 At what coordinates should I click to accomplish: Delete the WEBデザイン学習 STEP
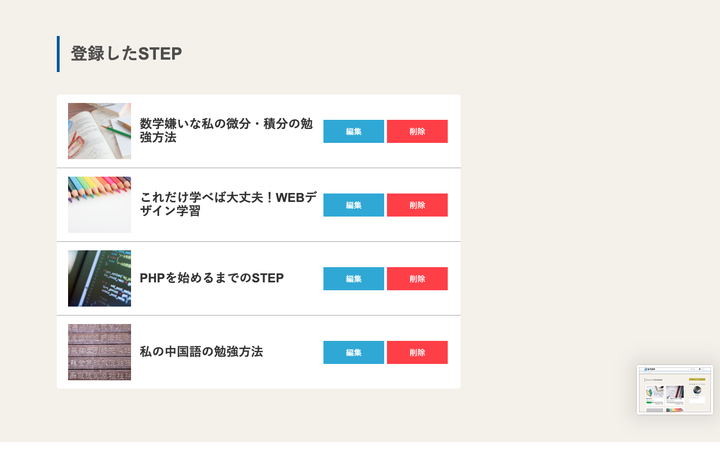coord(417,205)
